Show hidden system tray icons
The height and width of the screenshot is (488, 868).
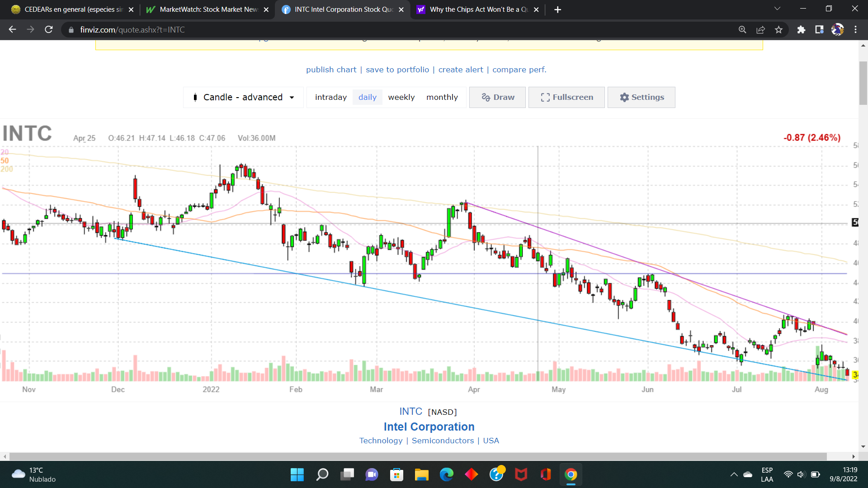point(734,474)
